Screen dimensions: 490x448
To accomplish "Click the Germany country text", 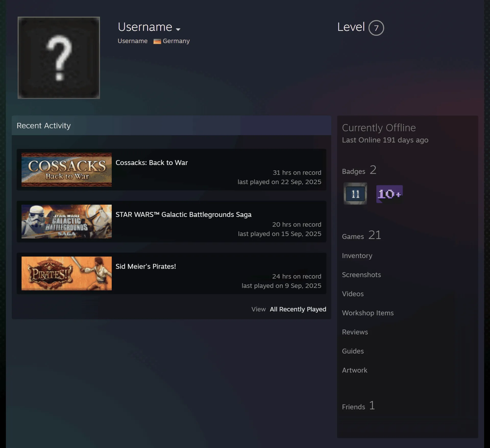I will 176,41.
